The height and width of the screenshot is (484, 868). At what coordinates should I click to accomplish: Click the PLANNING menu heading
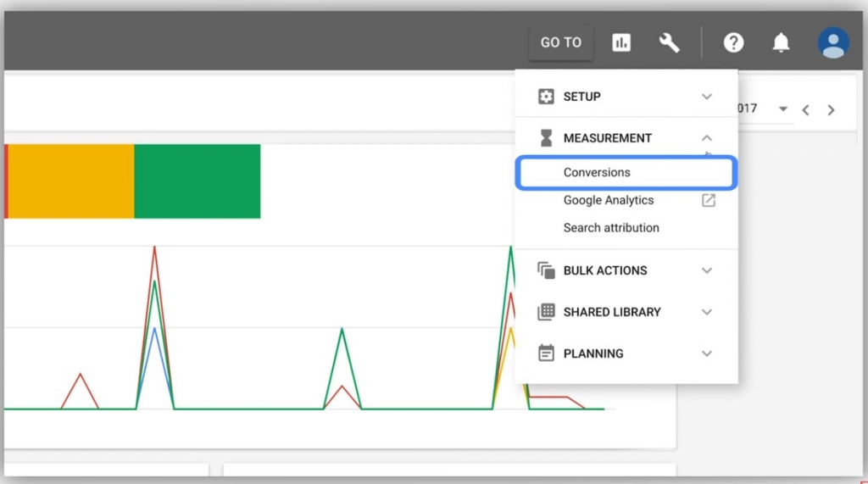(x=593, y=353)
